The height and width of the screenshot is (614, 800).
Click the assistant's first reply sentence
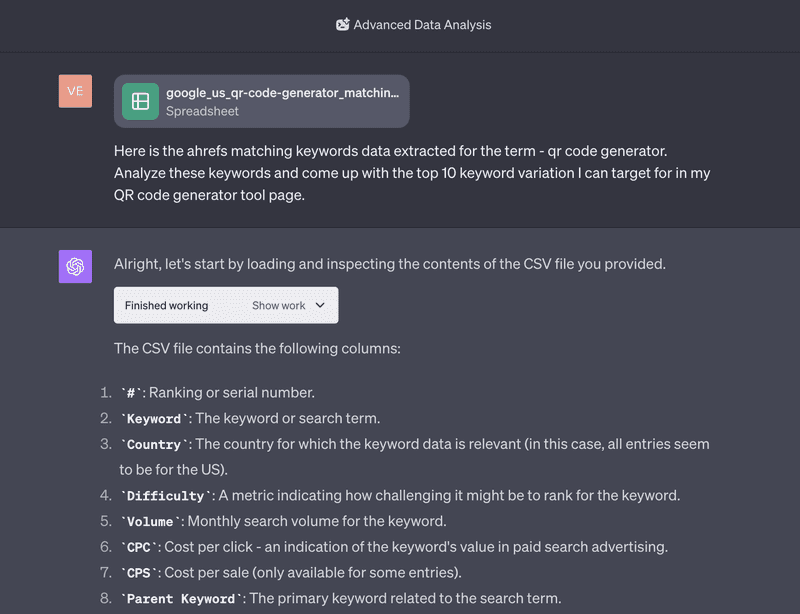pos(390,264)
